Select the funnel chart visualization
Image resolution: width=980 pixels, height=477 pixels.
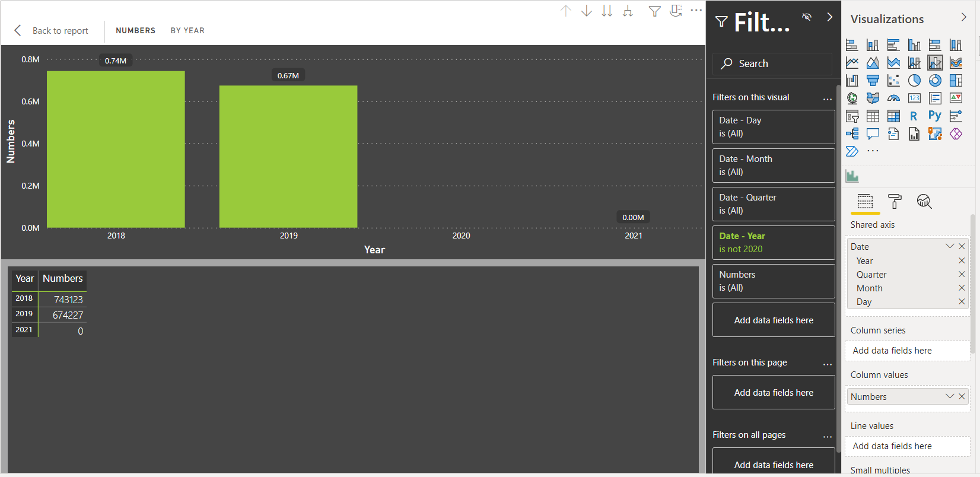point(873,81)
